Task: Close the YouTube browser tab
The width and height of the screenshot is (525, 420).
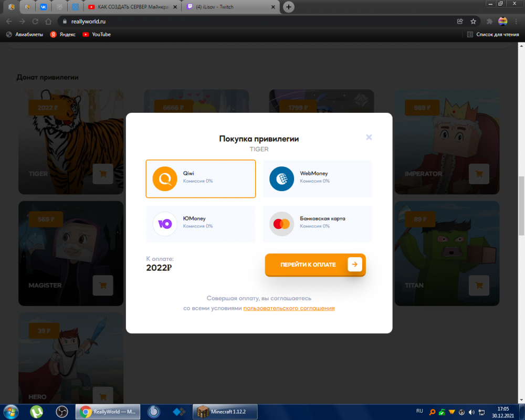Action: pos(175,7)
